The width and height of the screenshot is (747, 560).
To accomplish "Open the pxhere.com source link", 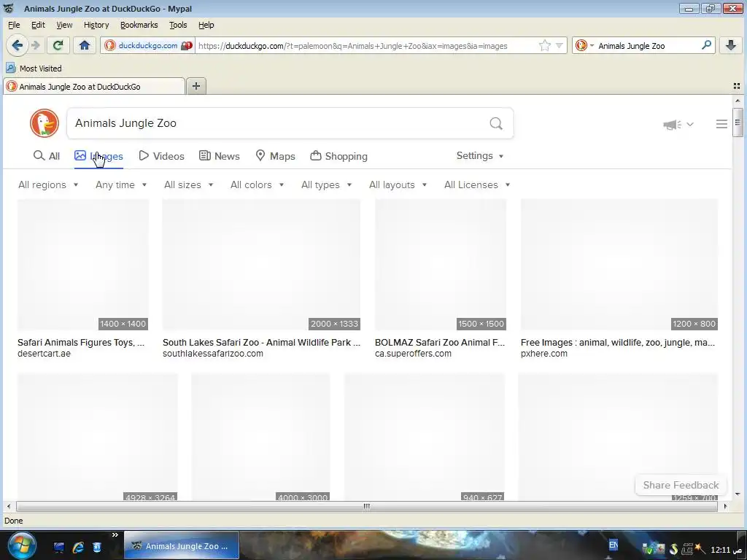I will [x=543, y=354].
